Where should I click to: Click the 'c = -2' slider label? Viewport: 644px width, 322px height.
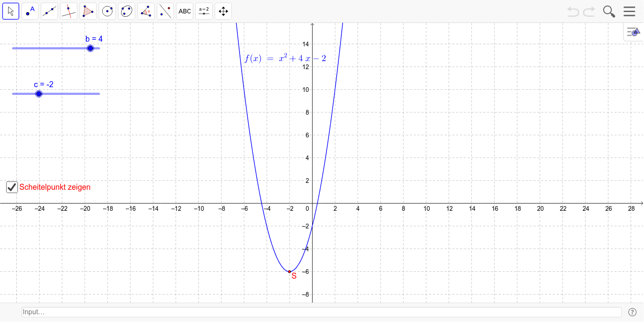pyautogui.click(x=44, y=85)
